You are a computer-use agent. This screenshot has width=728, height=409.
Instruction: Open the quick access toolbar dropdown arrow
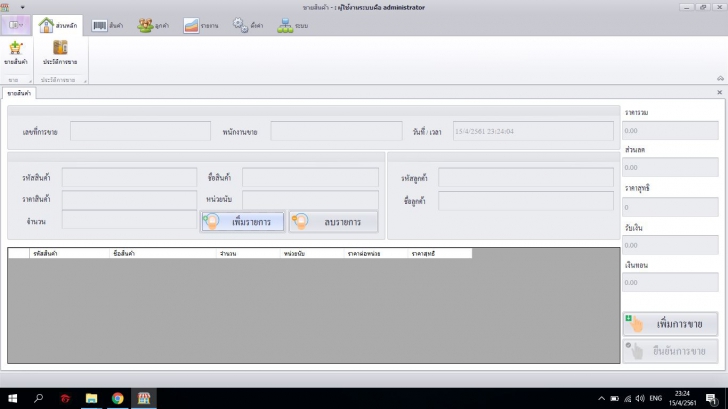[22, 7]
